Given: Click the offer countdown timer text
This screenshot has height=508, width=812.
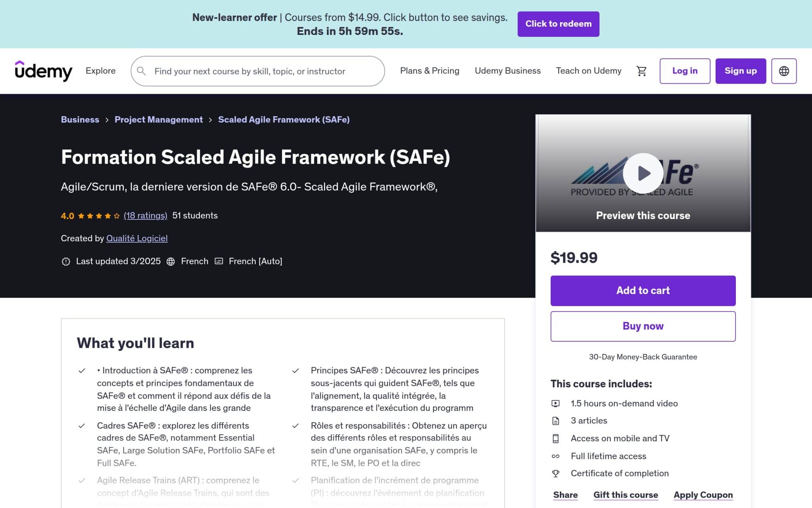Looking at the screenshot, I should click(x=350, y=31).
